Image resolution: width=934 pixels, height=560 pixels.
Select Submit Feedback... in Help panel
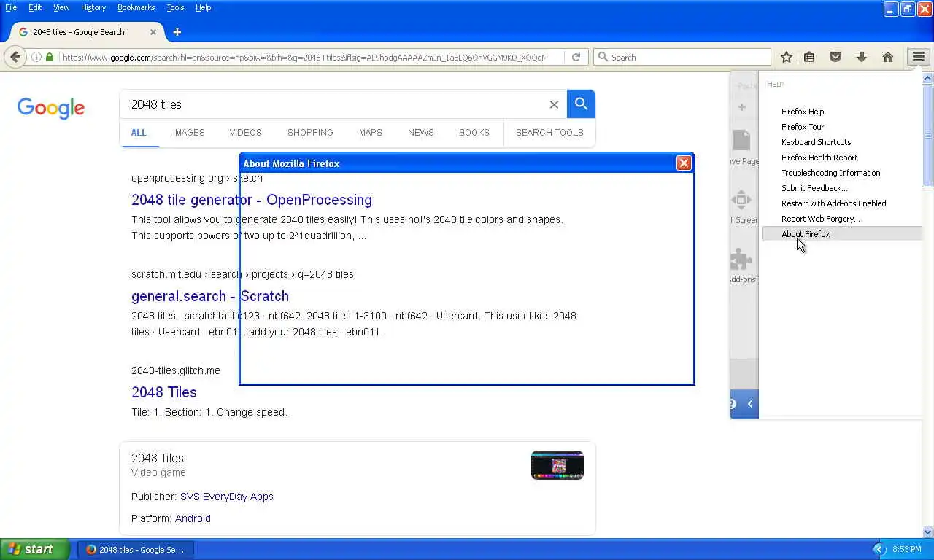(842, 188)
